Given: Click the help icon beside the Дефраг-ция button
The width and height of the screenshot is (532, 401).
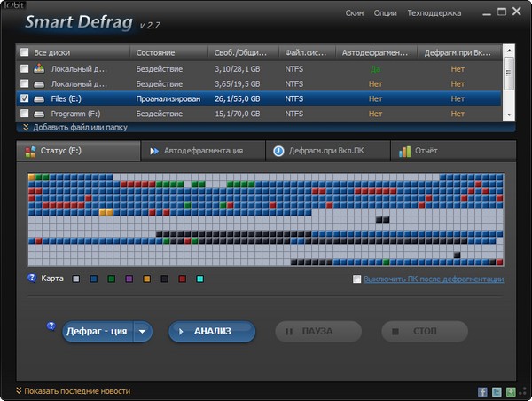Looking at the screenshot, I should 51,326.
